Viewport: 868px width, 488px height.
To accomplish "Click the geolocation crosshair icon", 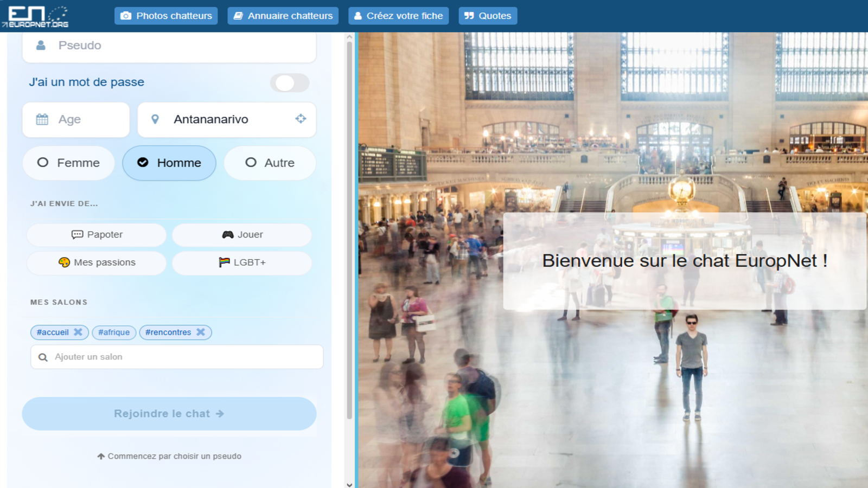I will [x=301, y=119].
